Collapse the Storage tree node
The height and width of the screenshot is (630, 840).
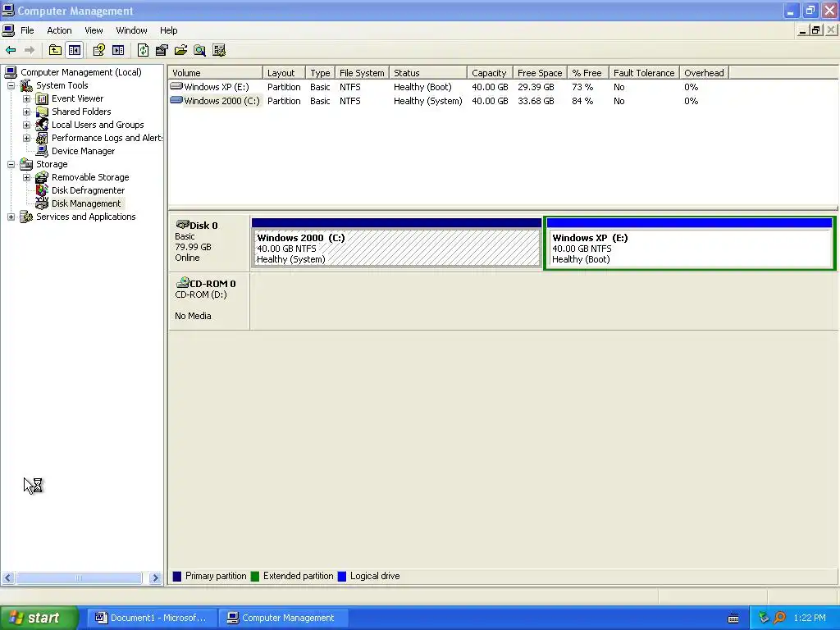click(x=11, y=164)
